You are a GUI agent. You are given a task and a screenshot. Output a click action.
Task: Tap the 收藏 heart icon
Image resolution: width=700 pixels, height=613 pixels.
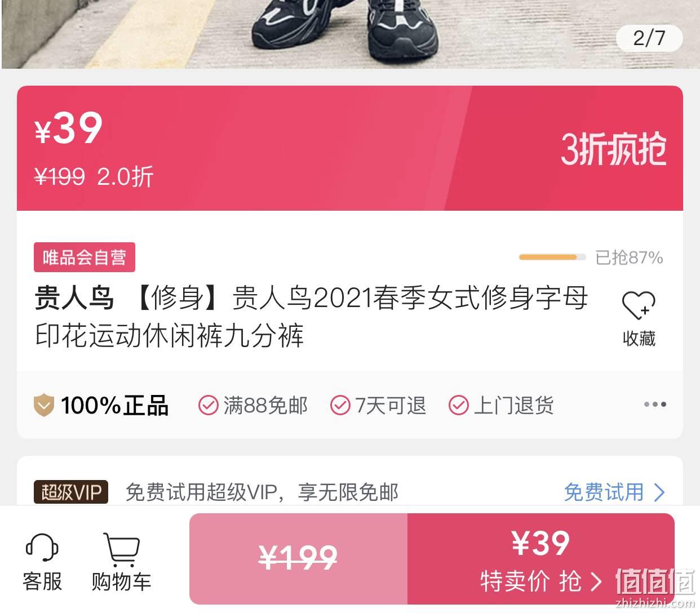click(x=639, y=305)
